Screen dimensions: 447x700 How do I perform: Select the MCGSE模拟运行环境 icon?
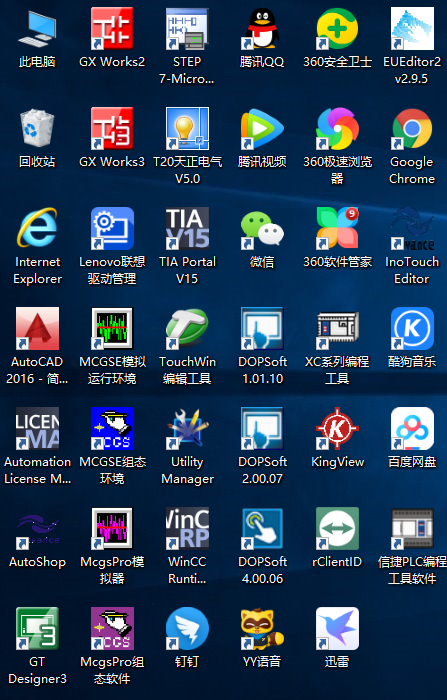(x=112, y=329)
